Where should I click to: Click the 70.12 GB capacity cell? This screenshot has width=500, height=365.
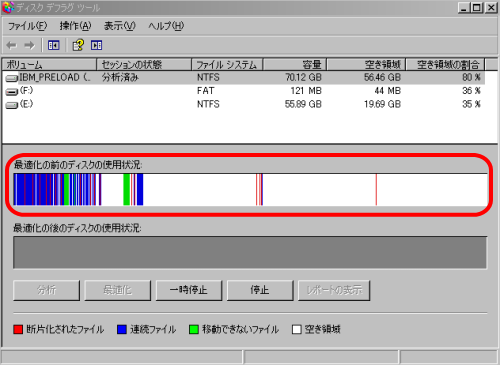[x=303, y=78]
